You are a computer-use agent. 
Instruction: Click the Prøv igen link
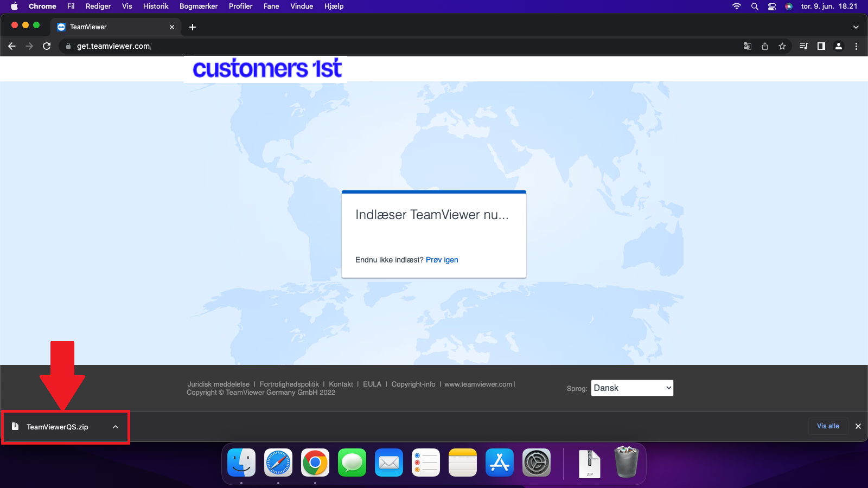[442, 260]
